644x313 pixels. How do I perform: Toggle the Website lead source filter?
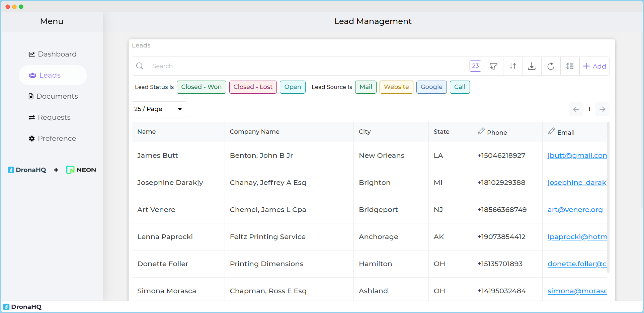point(396,87)
